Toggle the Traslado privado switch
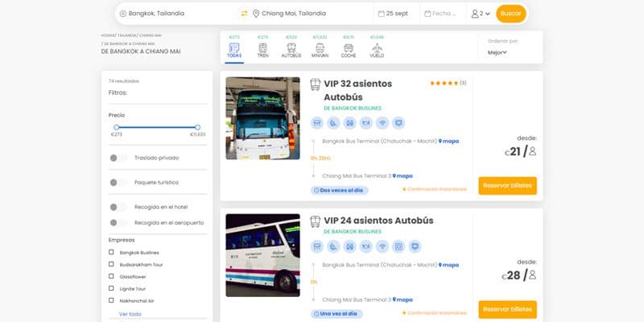Screen dimensions: 644x322 tap(118, 158)
